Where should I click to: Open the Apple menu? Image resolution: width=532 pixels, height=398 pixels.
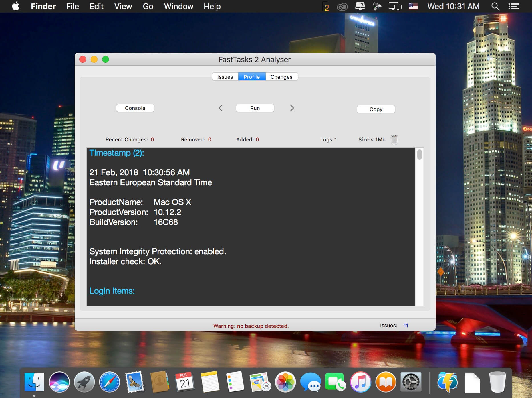click(16, 6)
